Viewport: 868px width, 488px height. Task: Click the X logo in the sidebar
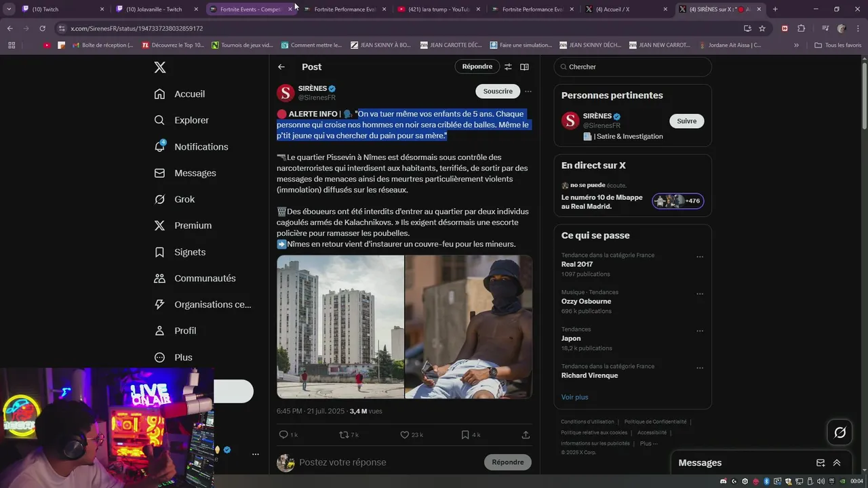[159, 67]
